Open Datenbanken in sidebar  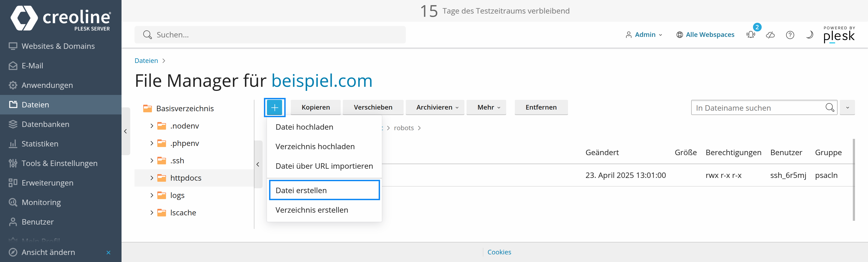[x=61, y=124]
